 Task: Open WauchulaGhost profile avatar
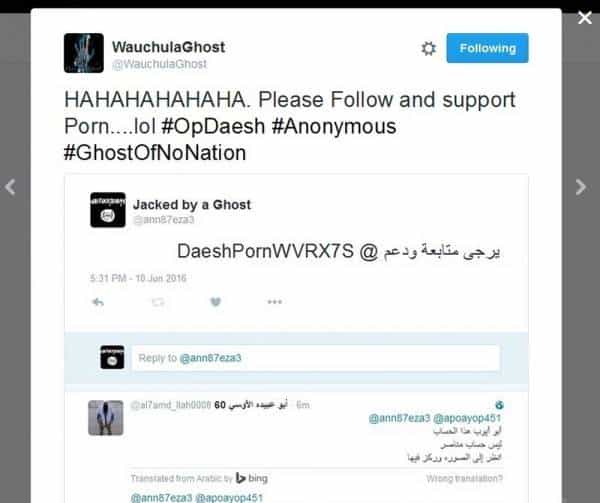click(x=84, y=53)
